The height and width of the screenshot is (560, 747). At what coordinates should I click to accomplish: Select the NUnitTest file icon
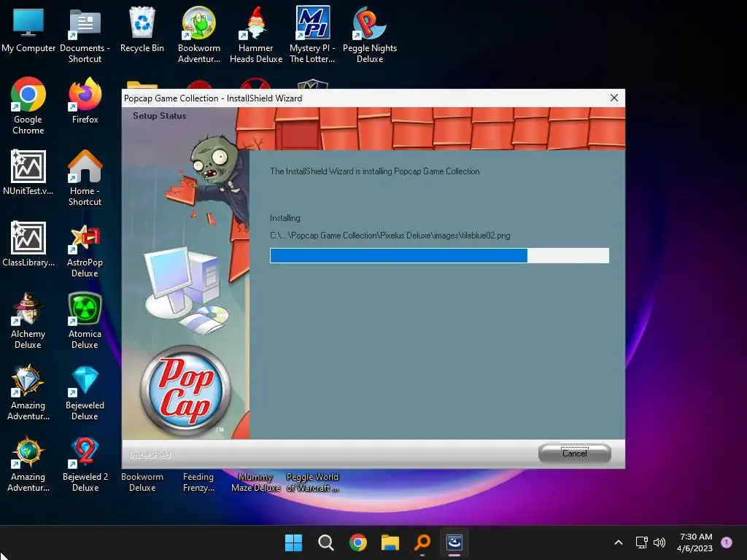click(x=28, y=172)
